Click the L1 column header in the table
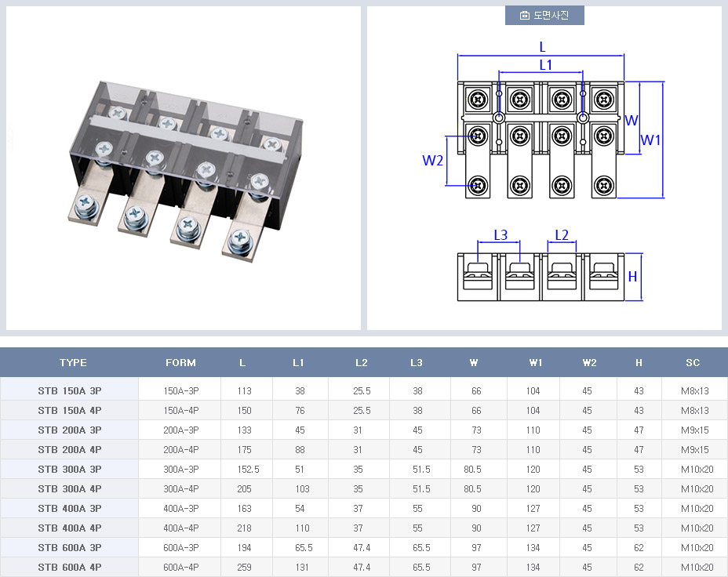The height and width of the screenshot is (577, 728). click(x=298, y=363)
